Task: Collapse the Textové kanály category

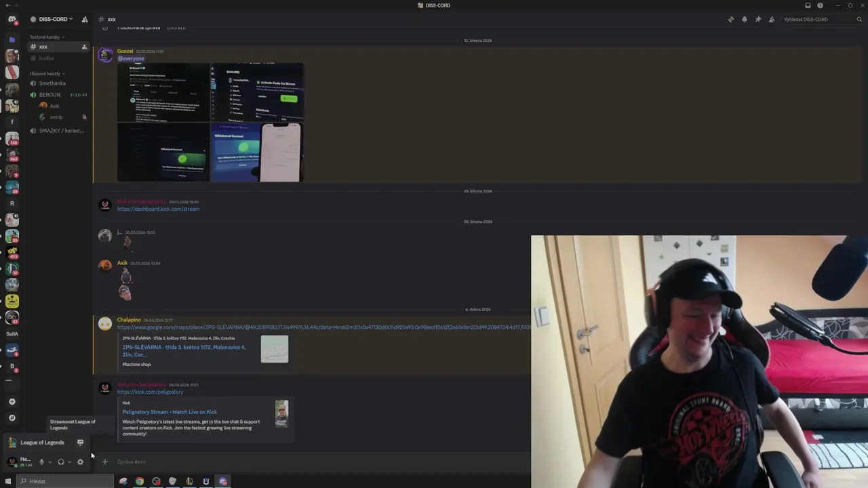Action: 47,37
